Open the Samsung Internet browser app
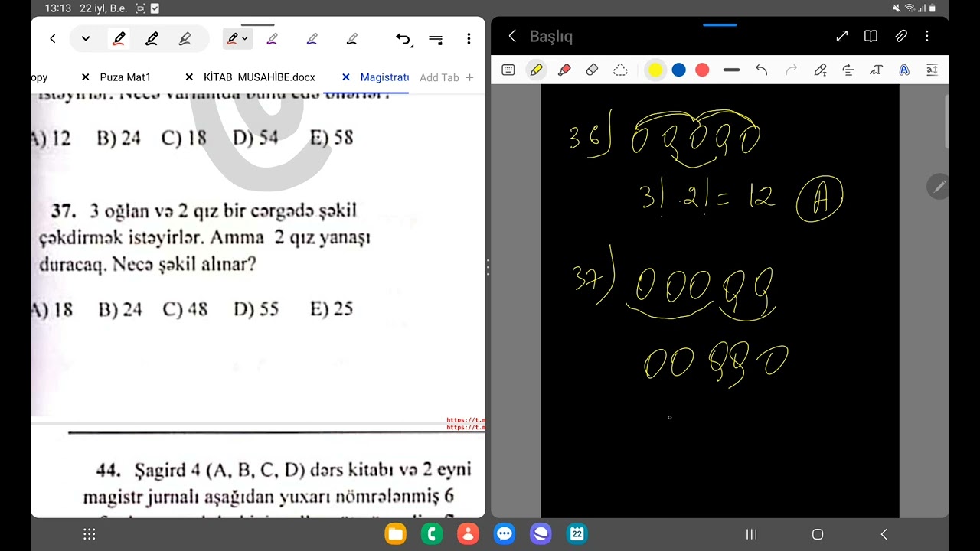The width and height of the screenshot is (980, 551). coord(541,534)
